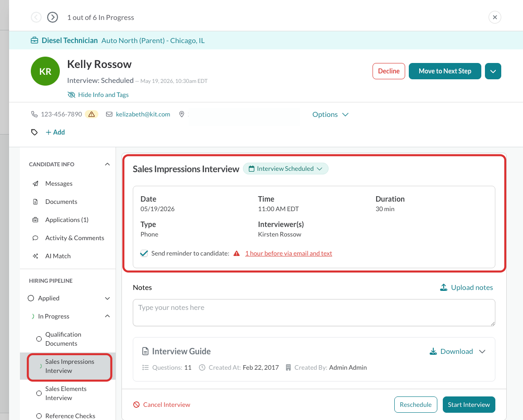
Task: Expand the Applied stage chevron
Action: point(107,298)
